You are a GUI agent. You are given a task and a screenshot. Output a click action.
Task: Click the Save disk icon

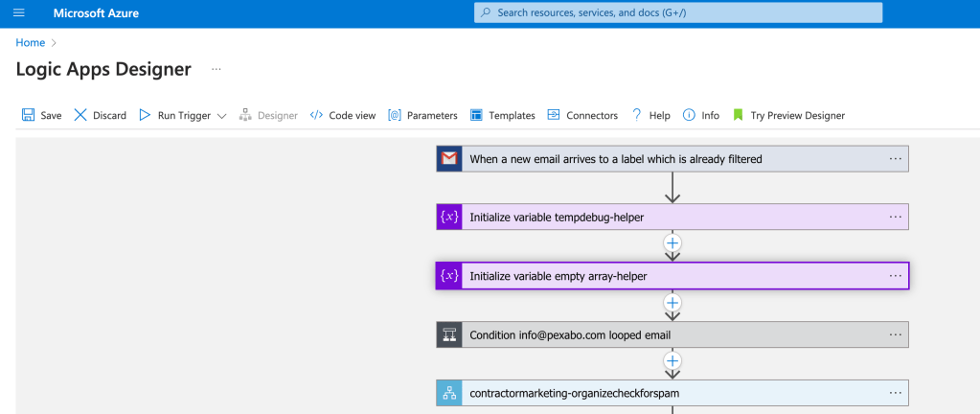pyautogui.click(x=28, y=115)
